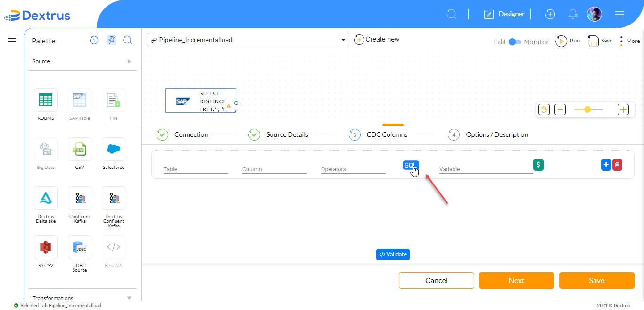Expand the Transformations section

(83, 298)
